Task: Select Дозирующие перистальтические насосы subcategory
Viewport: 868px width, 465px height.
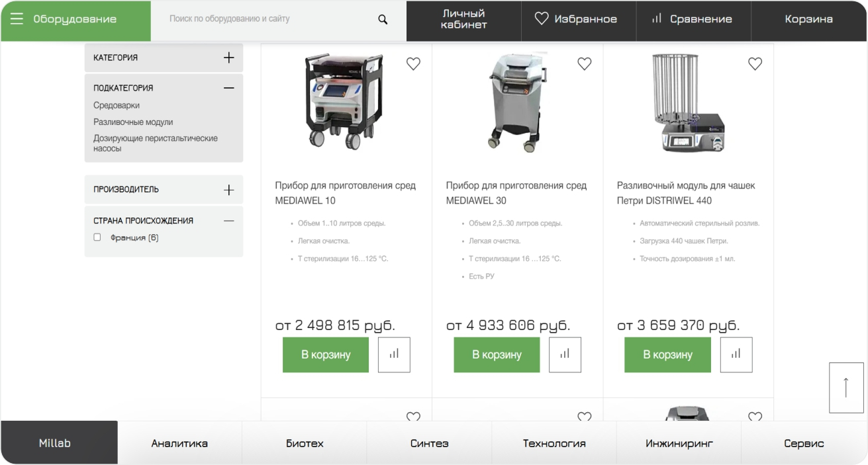Action: [x=156, y=144]
